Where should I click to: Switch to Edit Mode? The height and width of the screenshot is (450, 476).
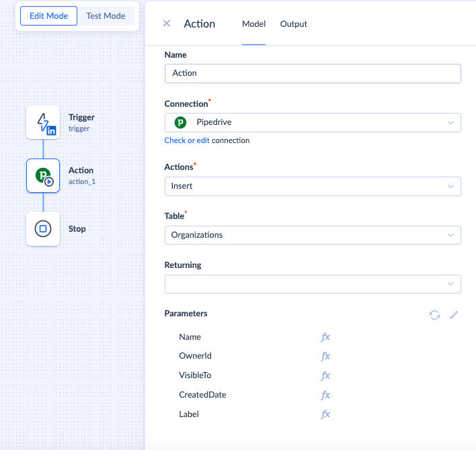48,15
